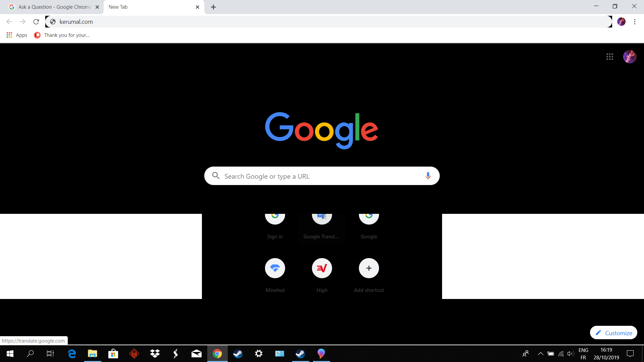Select the High ExpressVPN shortcut
The image size is (644, 362).
tap(322, 268)
